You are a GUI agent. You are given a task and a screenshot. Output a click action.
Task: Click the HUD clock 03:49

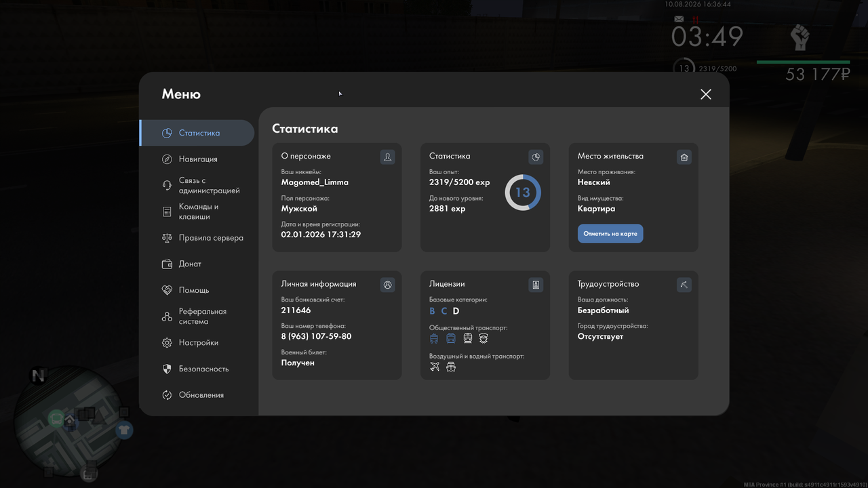pos(707,37)
